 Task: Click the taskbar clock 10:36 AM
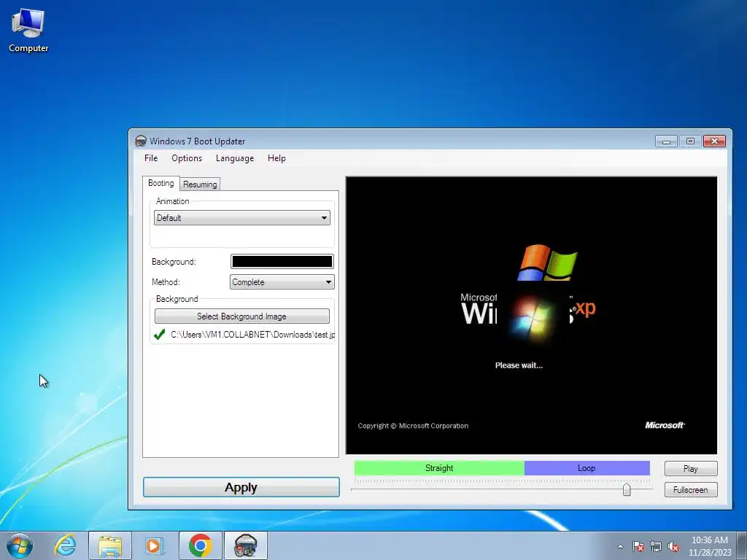coord(710,540)
